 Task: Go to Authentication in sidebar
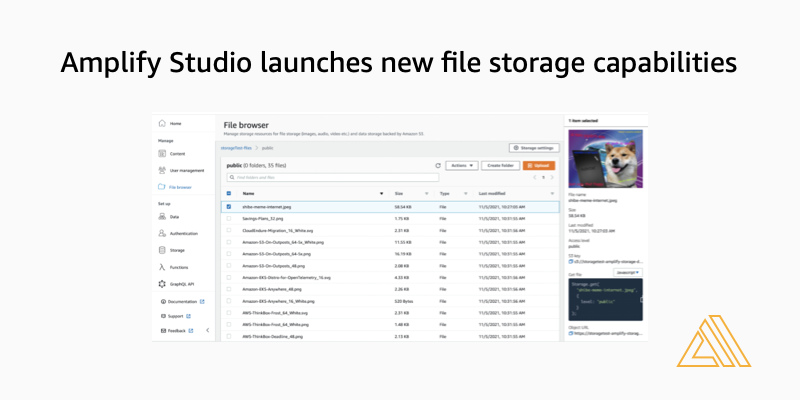tap(184, 233)
